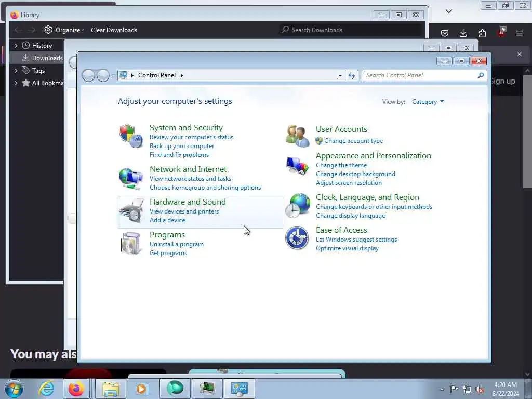
Task: Open the Firefox extensions puzzle icon
Action: coord(482,33)
